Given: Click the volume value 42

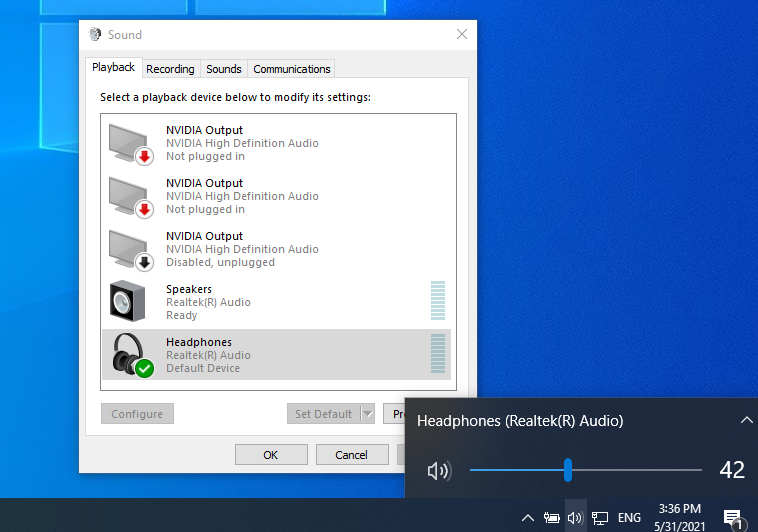Looking at the screenshot, I should coord(732,470).
